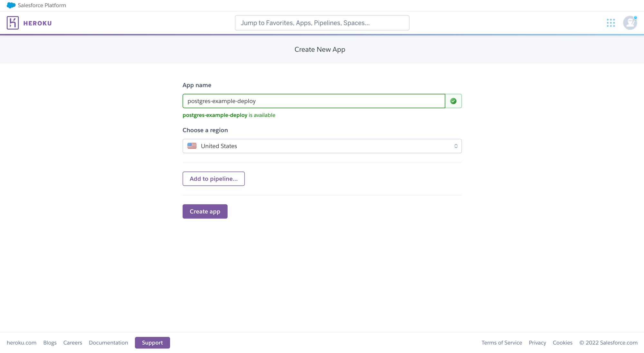Click the Create New App heading
The width and height of the screenshot is (644, 353).
[320, 50]
